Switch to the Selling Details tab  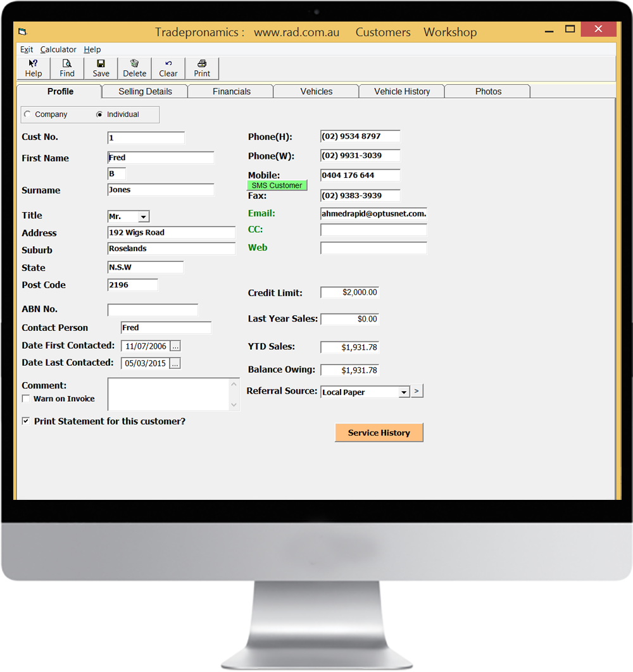coord(145,91)
